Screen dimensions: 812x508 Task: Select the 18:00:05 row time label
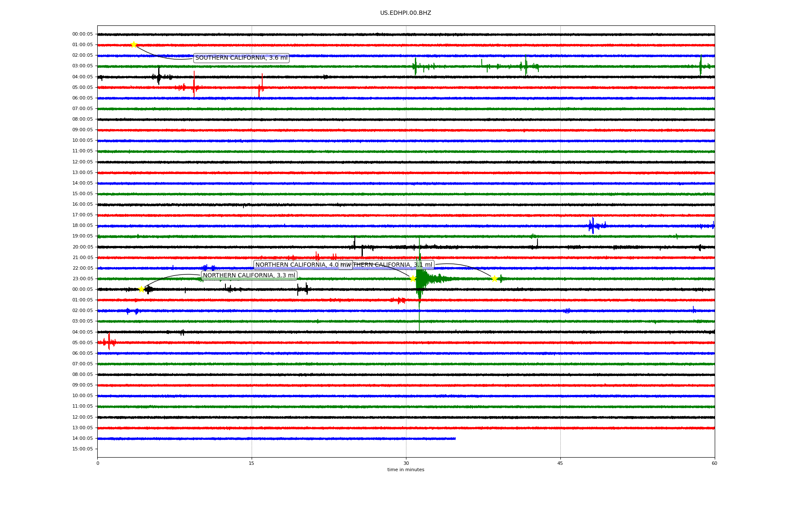coord(82,226)
